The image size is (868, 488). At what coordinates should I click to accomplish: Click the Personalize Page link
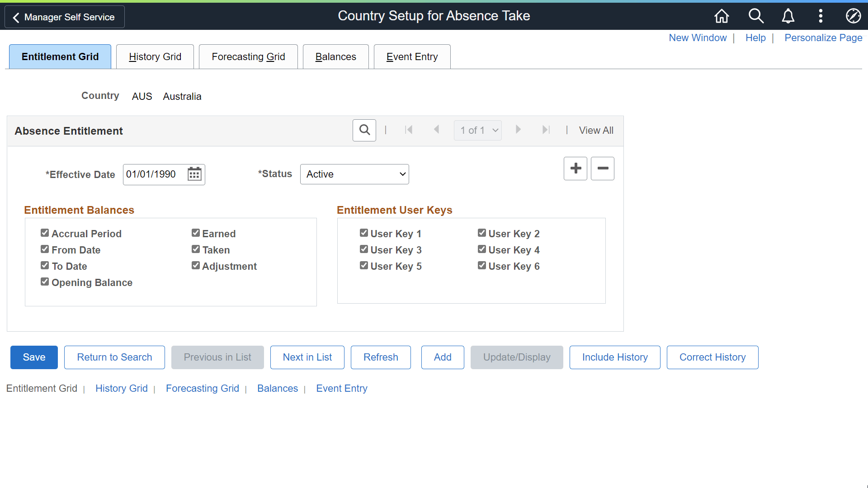click(x=823, y=38)
